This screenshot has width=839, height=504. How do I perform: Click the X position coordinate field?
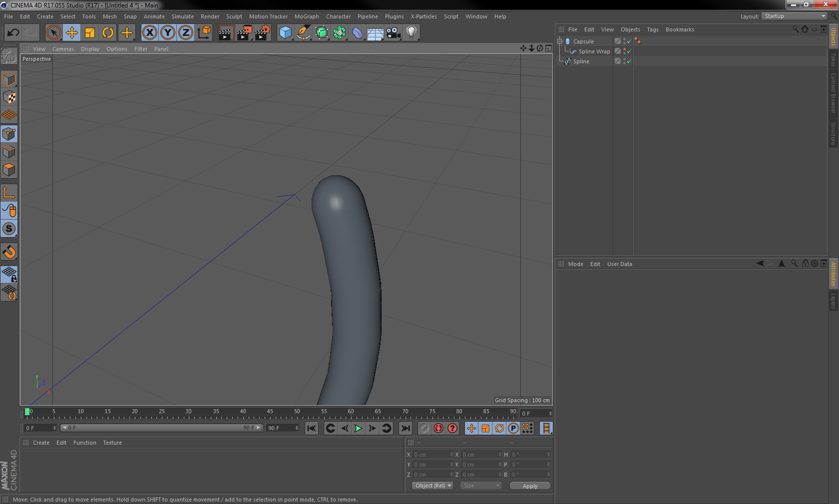pos(432,455)
